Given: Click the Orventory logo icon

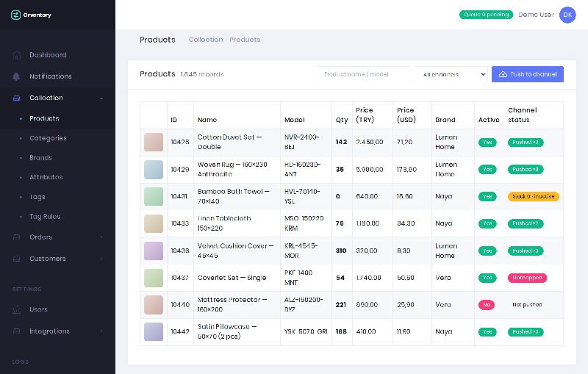Looking at the screenshot, I should click(x=15, y=15).
